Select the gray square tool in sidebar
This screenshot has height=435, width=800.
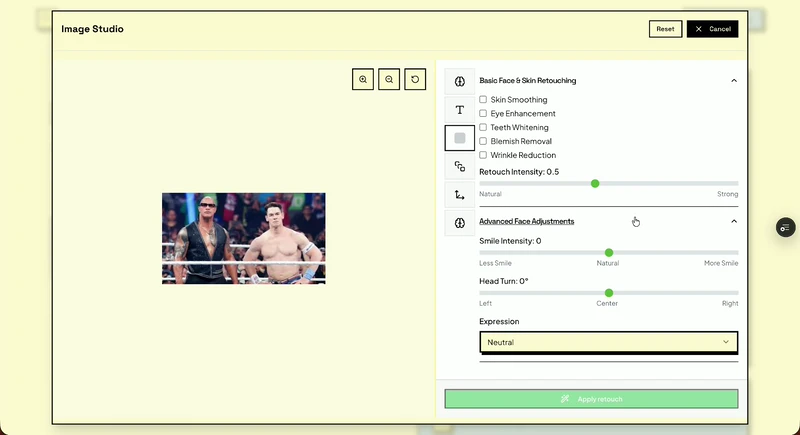tap(460, 138)
